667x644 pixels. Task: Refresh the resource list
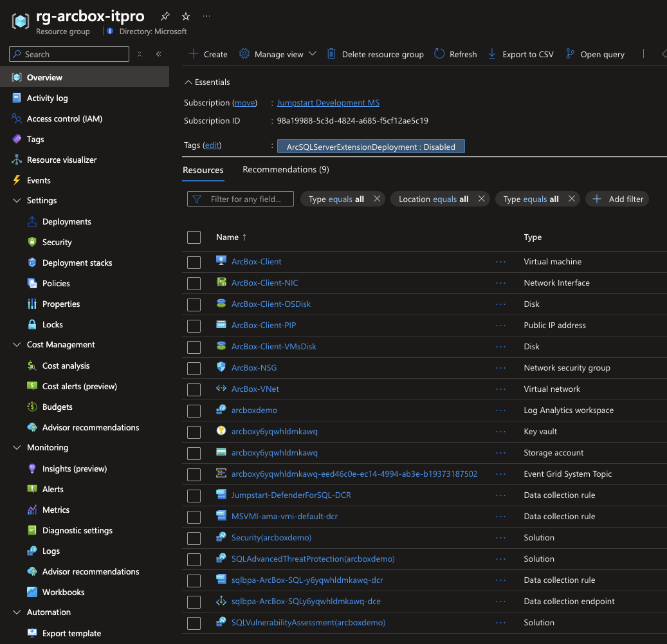point(455,54)
